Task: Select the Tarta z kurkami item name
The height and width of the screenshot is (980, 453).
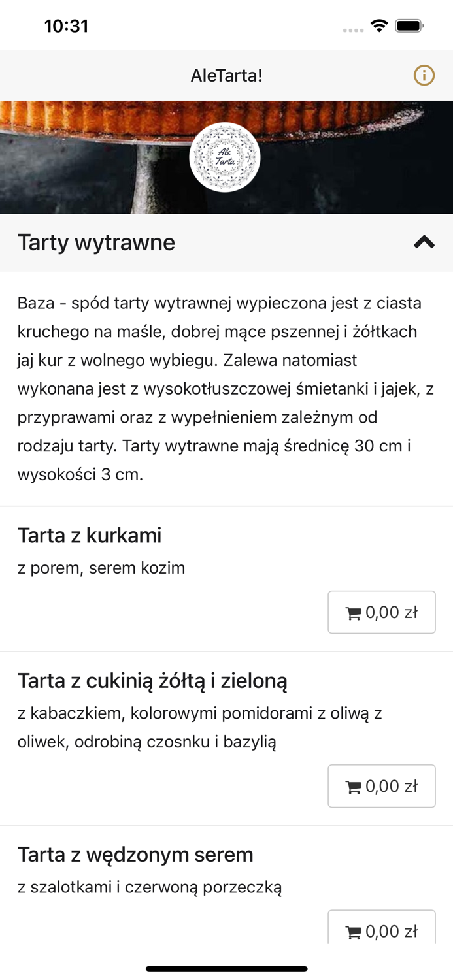Action: point(90,535)
